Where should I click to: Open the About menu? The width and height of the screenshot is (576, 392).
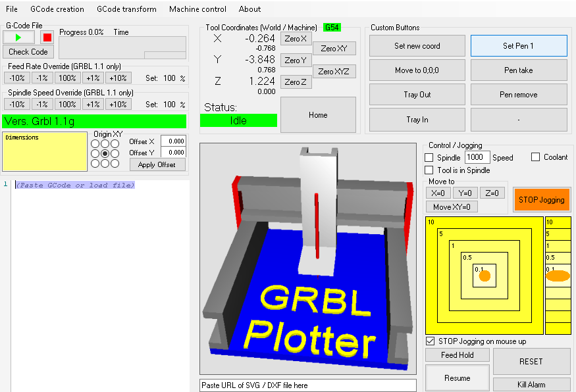(249, 9)
